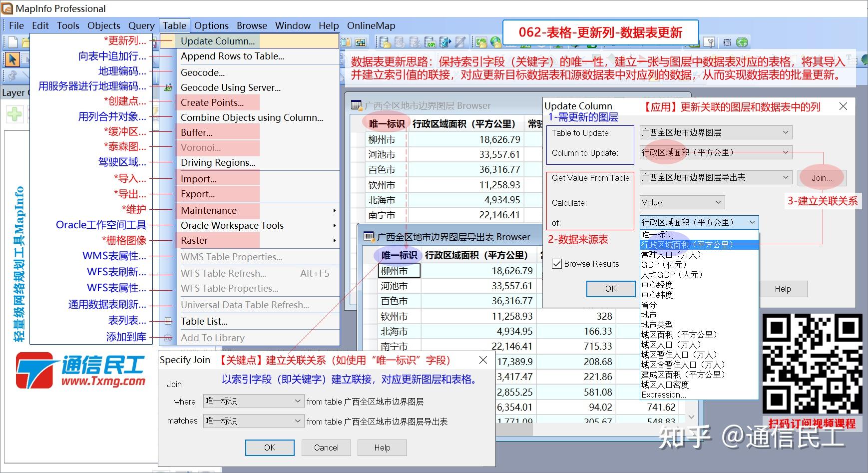Click OK in the Update Column dialog
This screenshot has width=868, height=473.
(610, 289)
